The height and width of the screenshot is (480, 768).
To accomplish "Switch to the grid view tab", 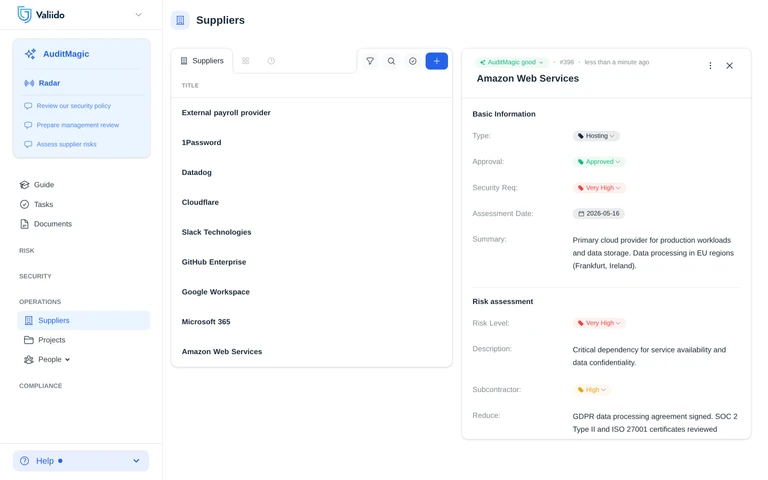I will point(245,61).
